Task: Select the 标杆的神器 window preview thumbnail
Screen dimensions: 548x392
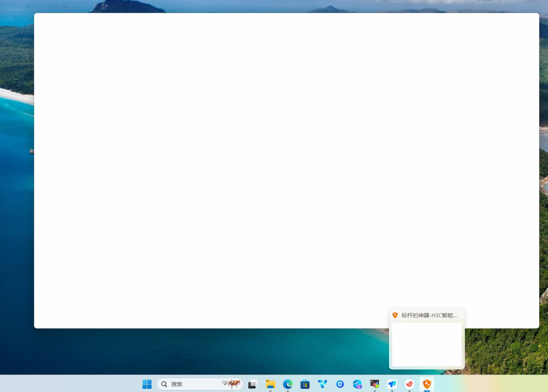Action: tap(427, 344)
